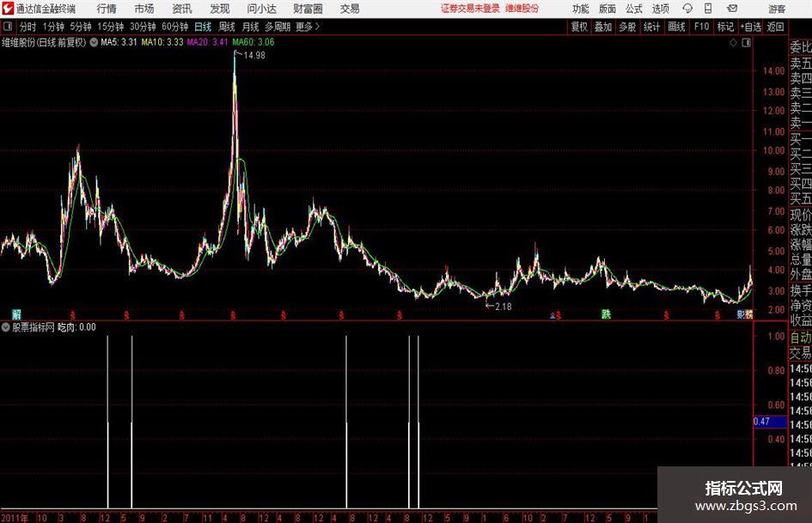The image size is (812, 523).
Task: Click the MA60: 3.06 indicator value
Action: pyautogui.click(x=253, y=42)
